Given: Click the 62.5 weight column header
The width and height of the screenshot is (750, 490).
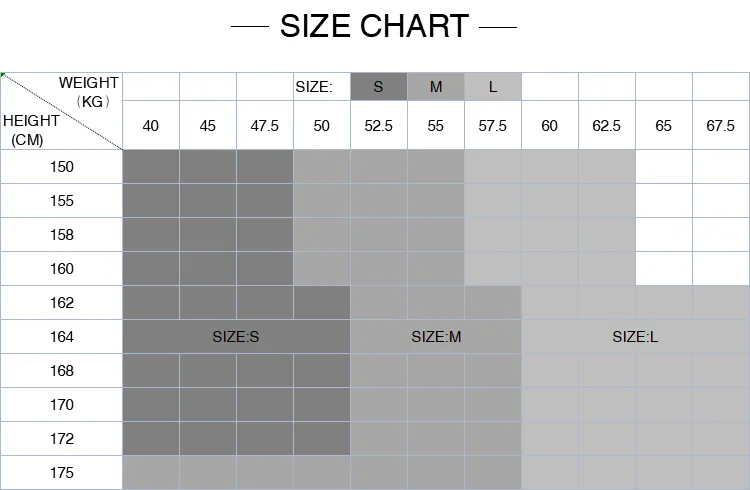Looking at the screenshot, I should pyautogui.click(x=607, y=125).
